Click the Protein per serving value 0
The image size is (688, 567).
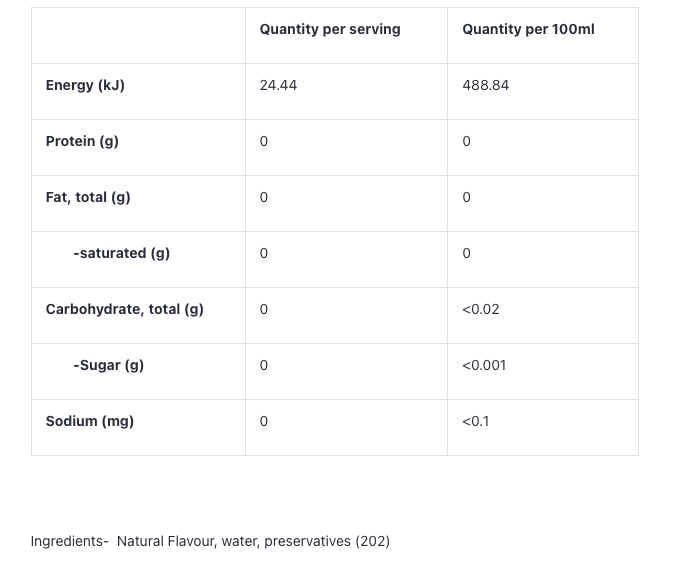point(264,141)
